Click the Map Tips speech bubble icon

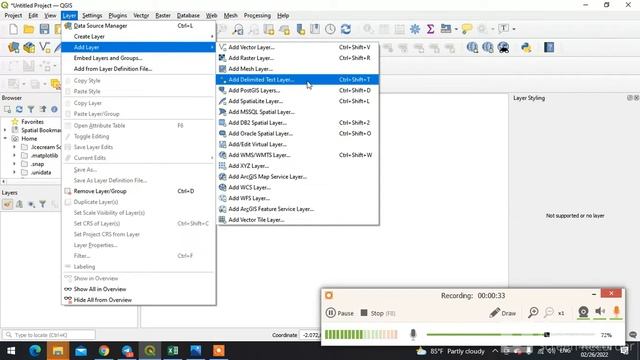(x=467, y=29)
